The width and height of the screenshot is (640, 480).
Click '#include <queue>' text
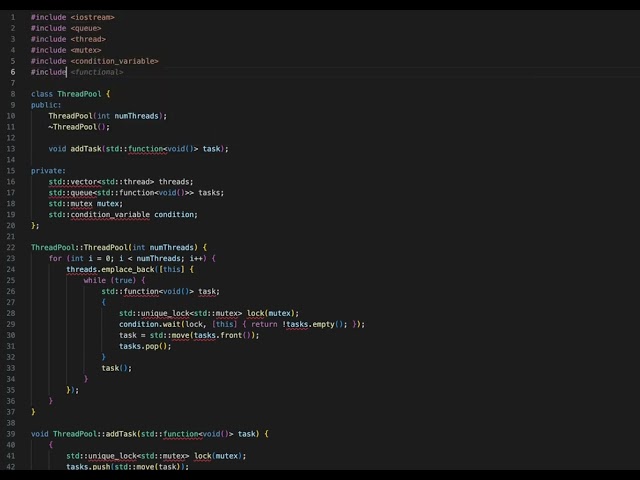pyautogui.click(x=66, y=28)
